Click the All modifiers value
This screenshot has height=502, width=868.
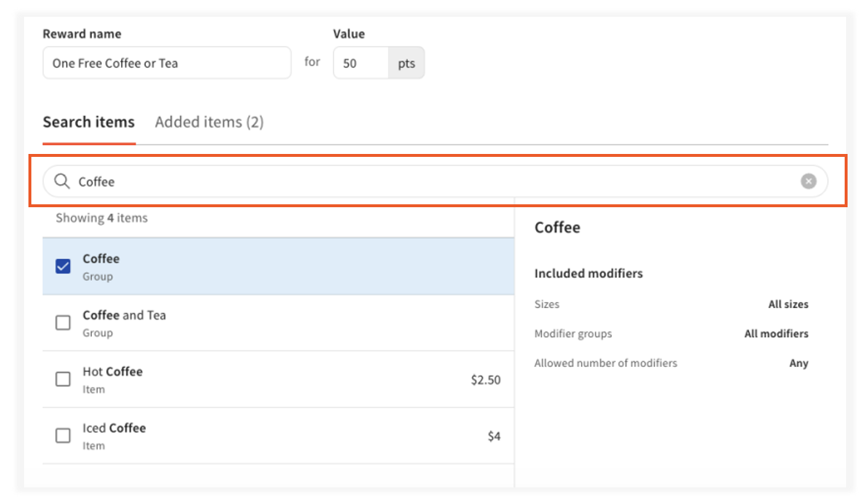pos(776,333)
